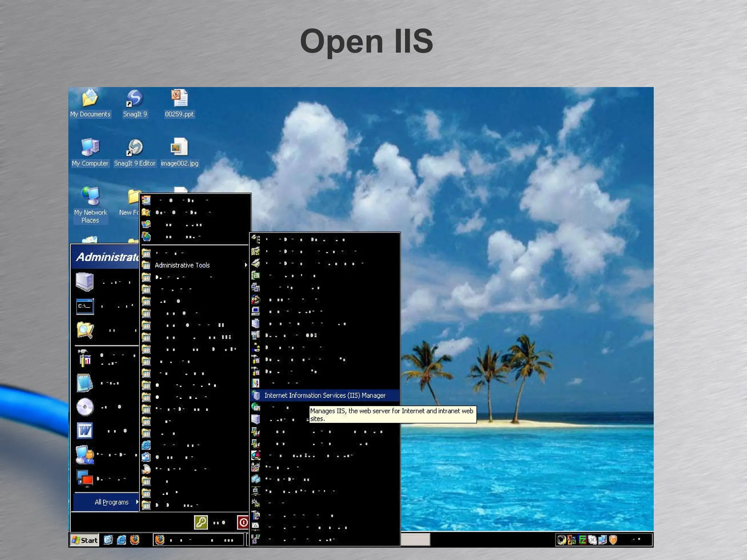
Task: Click the Word icon in Start menu
Action: pos(85,431)
